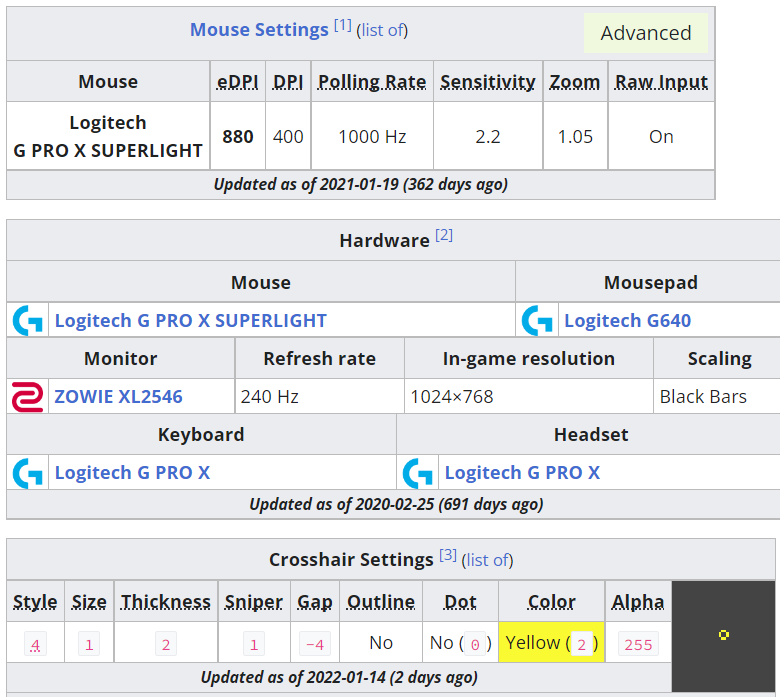The image size is (780, 697).
Task: Open the Crosshair Settings (list of) link
Action: [x=487, y=561]
